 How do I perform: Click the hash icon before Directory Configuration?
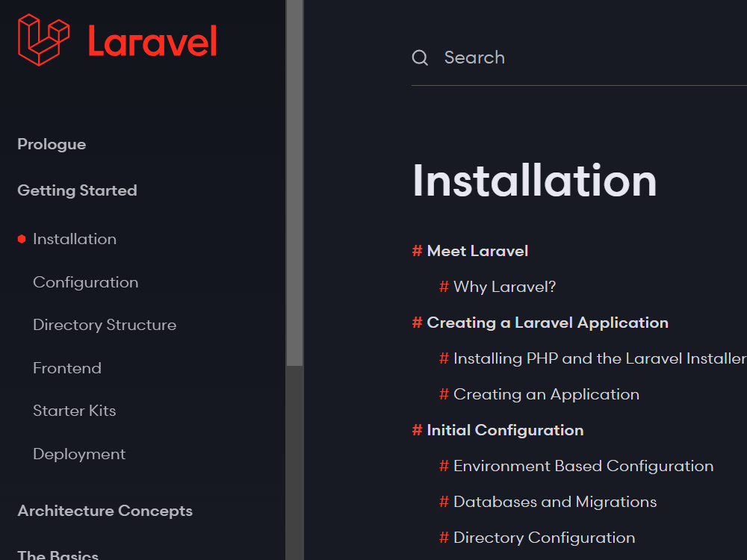pos(444,538)
